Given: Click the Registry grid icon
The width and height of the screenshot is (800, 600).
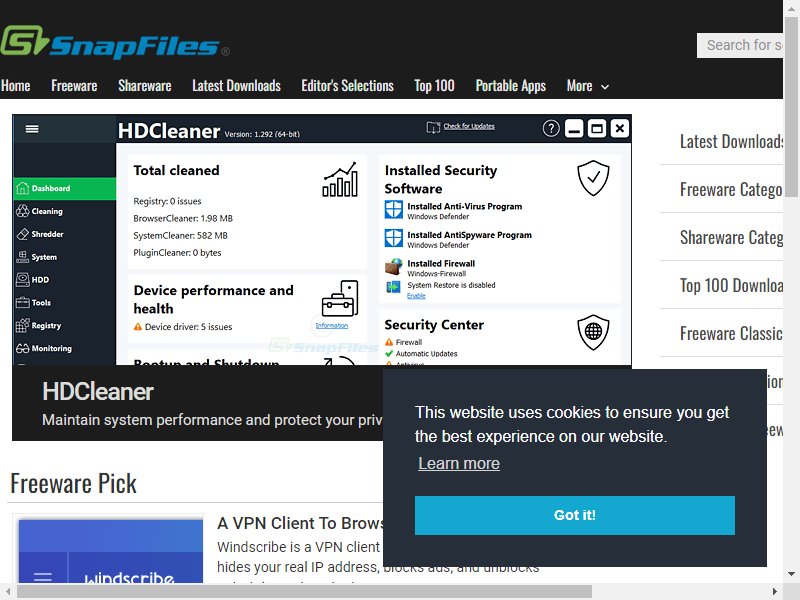Looking at the screenshot, I should click(x=22, y=326).
